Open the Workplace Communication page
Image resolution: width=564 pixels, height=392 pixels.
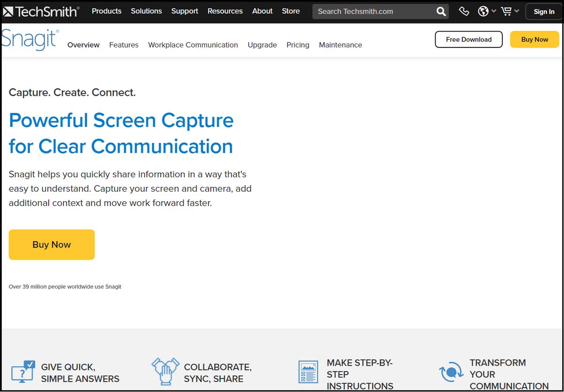tap(193, 45)
